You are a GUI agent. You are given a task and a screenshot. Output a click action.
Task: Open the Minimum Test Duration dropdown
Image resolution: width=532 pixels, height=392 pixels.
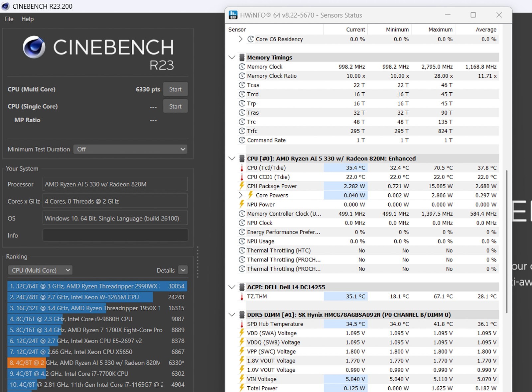point(130,149)
